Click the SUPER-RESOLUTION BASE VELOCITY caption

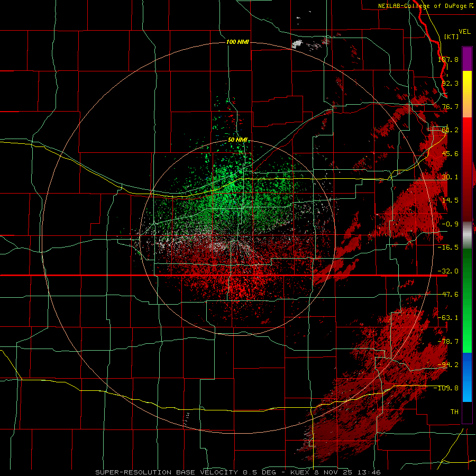point(237,472)
